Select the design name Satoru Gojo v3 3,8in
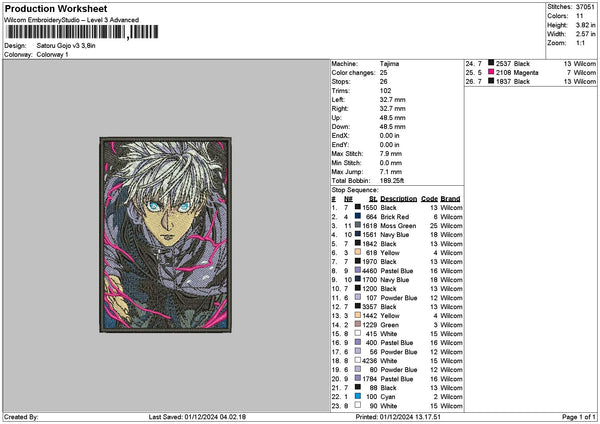Screen dimensions: 600x424 pyautogui.click(x=66, y=46)
